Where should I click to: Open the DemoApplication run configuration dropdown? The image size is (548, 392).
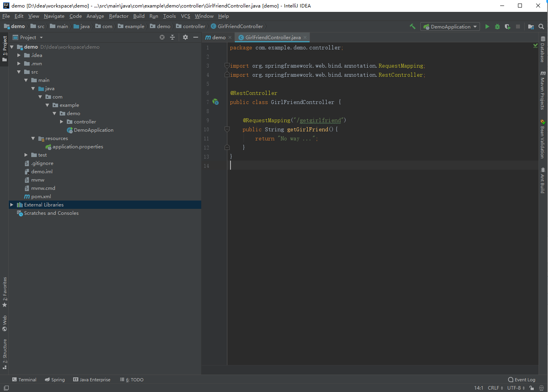tap(450, 27)
